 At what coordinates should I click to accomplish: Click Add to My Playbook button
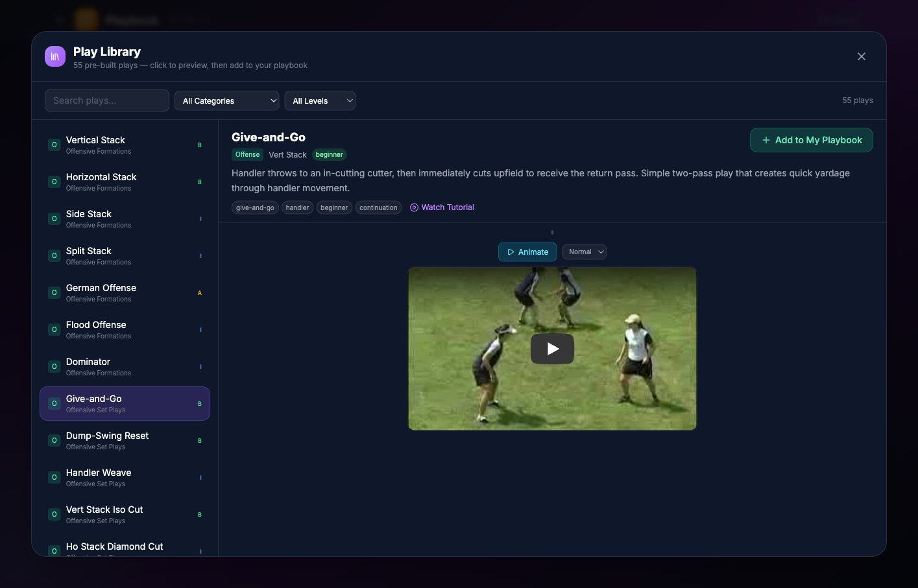(812, 140)
